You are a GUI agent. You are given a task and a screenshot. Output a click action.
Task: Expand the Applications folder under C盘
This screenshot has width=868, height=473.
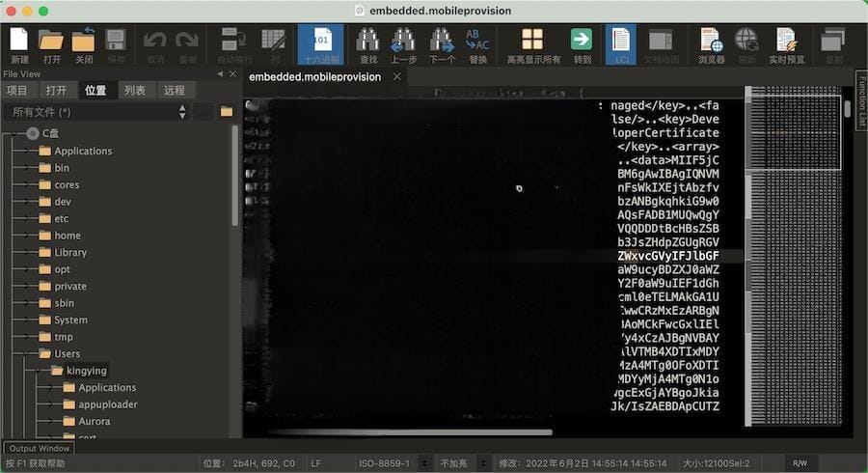pyautogui.click(x=24, y=151)
